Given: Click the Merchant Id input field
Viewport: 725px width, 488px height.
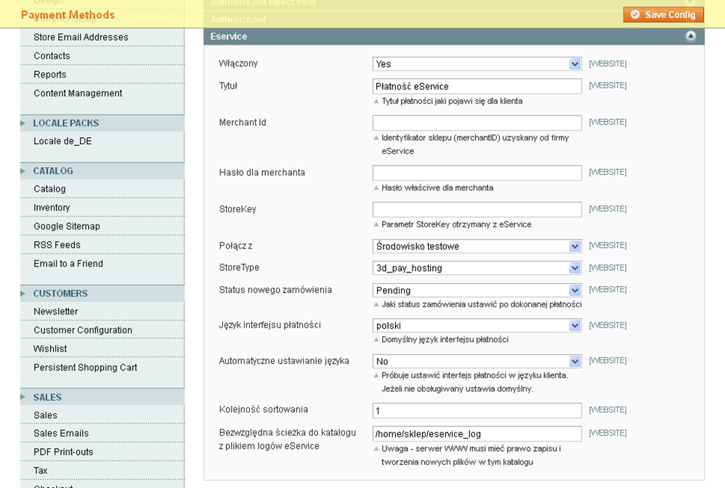Looking at the screenshot, I should click(477, 123).
